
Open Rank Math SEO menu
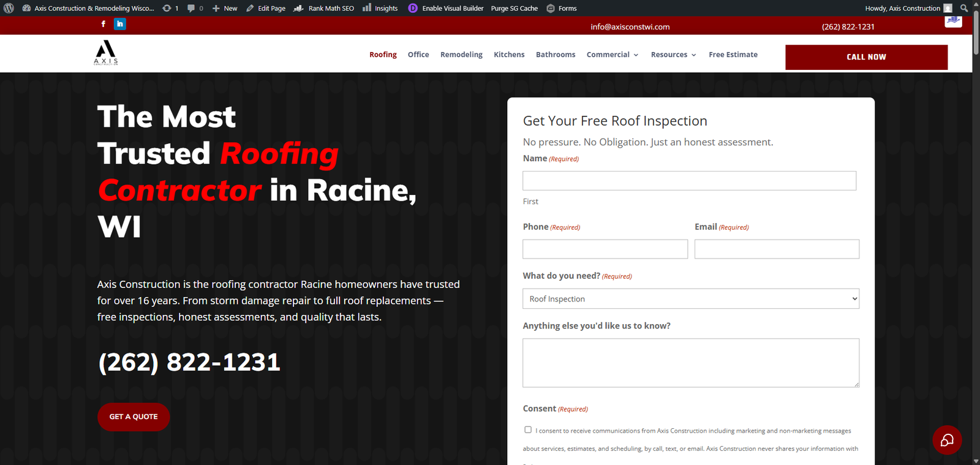[x=324, y=8]
